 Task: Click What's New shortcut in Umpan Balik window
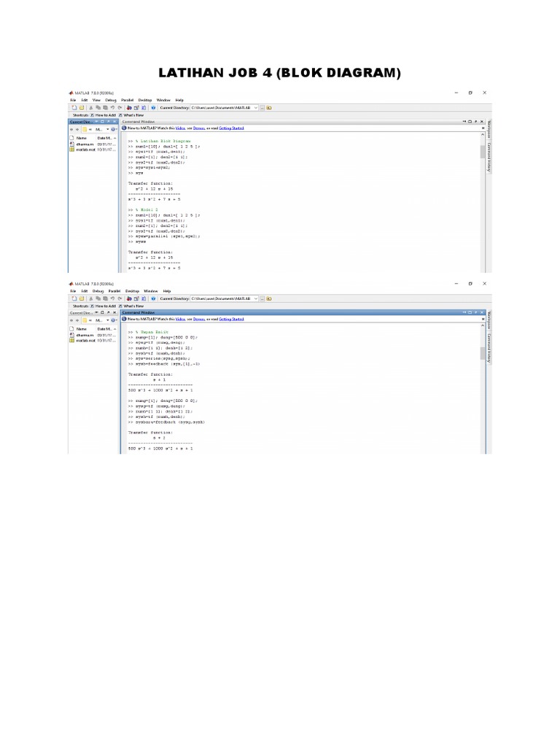(131, 306)
